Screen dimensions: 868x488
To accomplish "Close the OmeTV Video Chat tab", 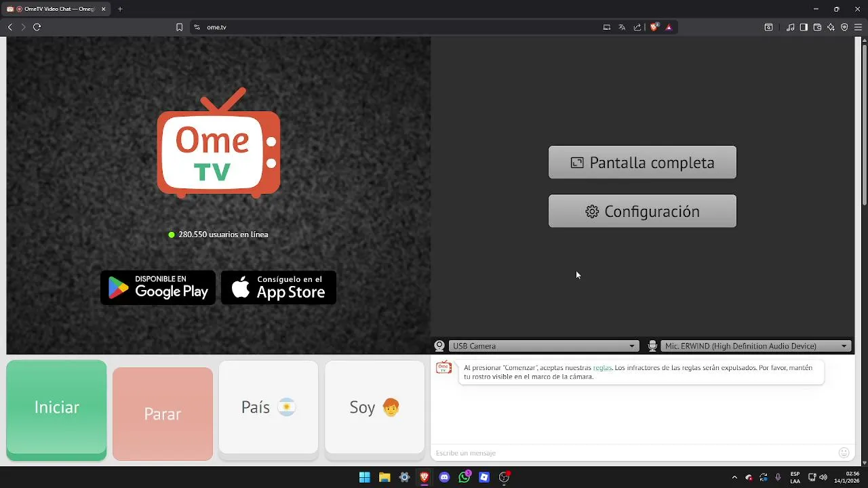I will coord(104,9).
